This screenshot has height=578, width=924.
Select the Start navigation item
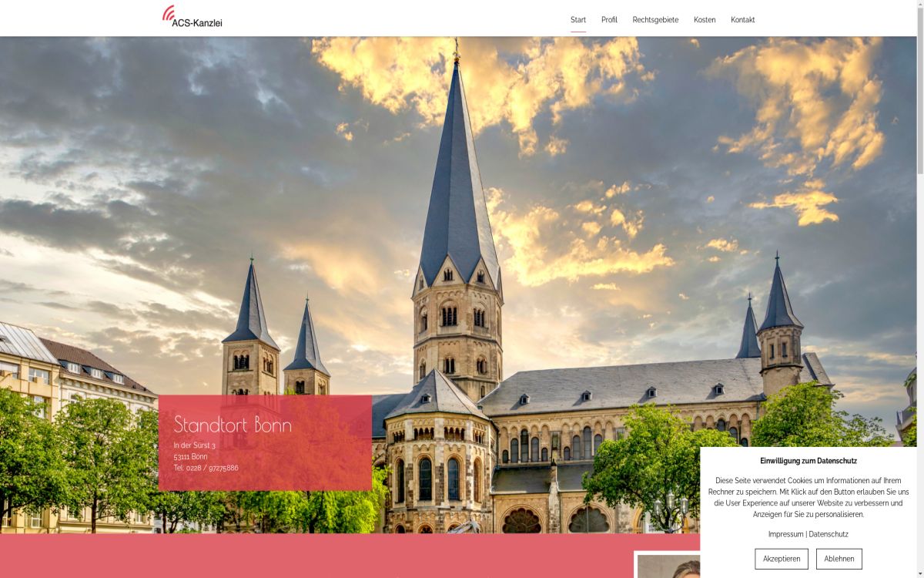pos(577,19)
